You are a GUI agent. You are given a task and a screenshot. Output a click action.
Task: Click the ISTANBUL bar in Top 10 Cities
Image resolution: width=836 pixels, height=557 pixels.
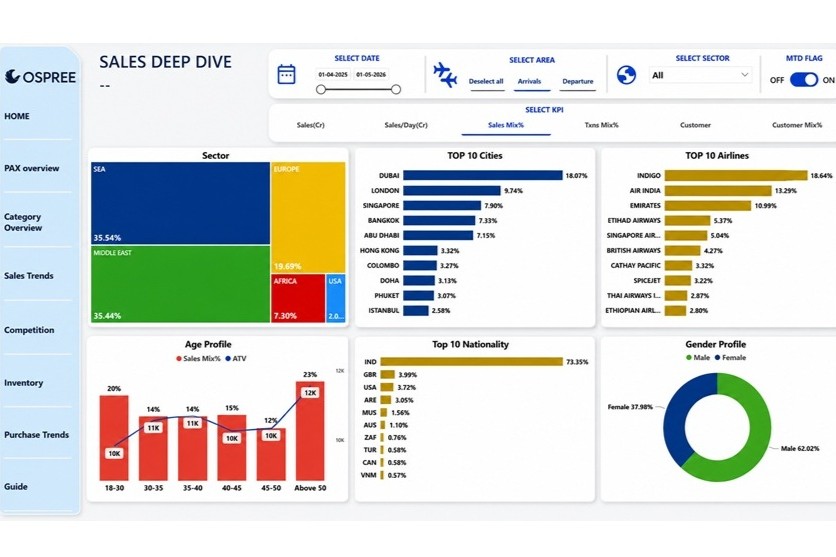[415, 310]
